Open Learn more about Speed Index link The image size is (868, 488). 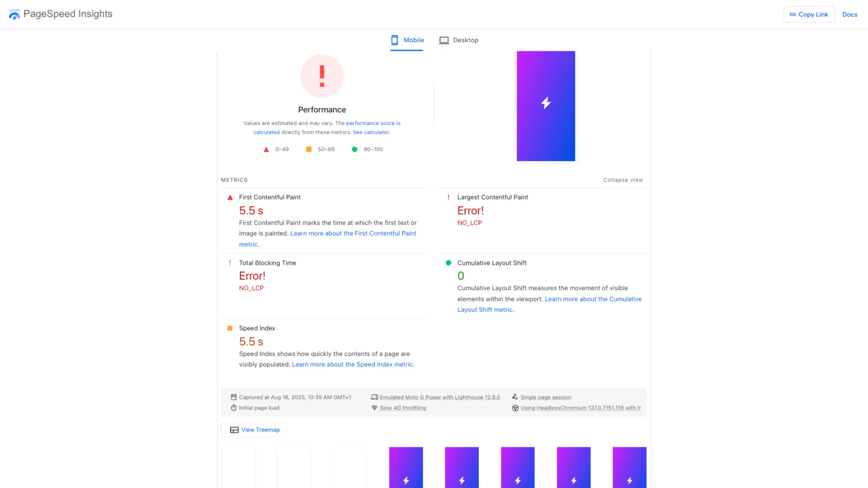coord(353,364)
